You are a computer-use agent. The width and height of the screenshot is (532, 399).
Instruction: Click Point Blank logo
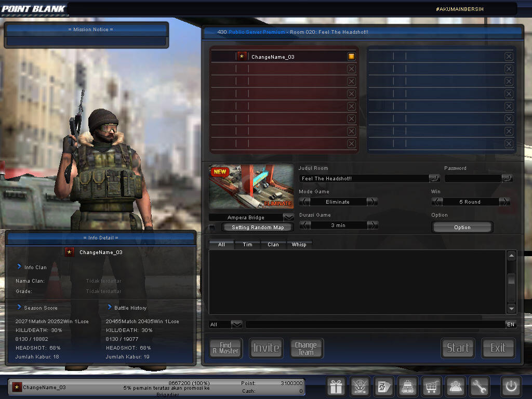(x=33, y=9)
